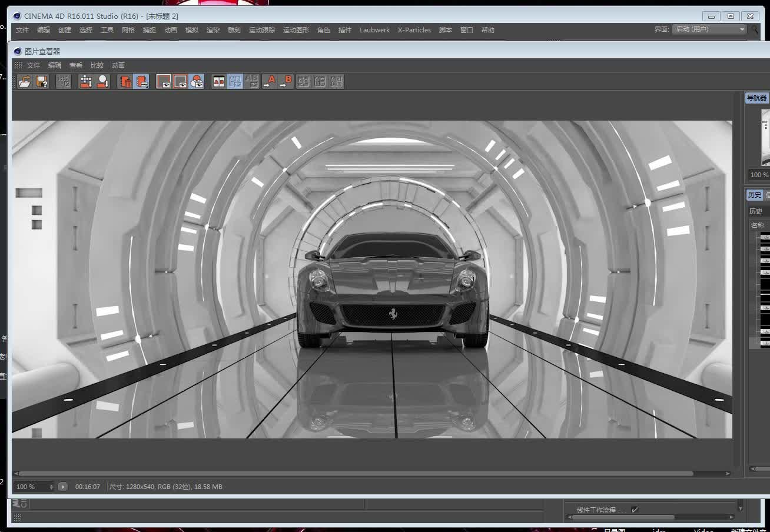Viewport: 770px width, 532px height.
Task: Click the left arrow of the horizontal scrollbar
Action: tap(16, 473)
